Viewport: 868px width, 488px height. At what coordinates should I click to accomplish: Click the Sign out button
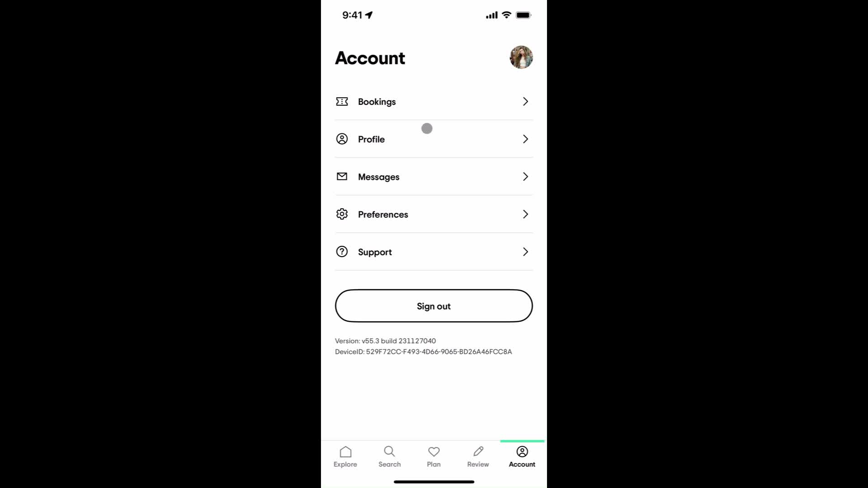(x=434, y=306)
